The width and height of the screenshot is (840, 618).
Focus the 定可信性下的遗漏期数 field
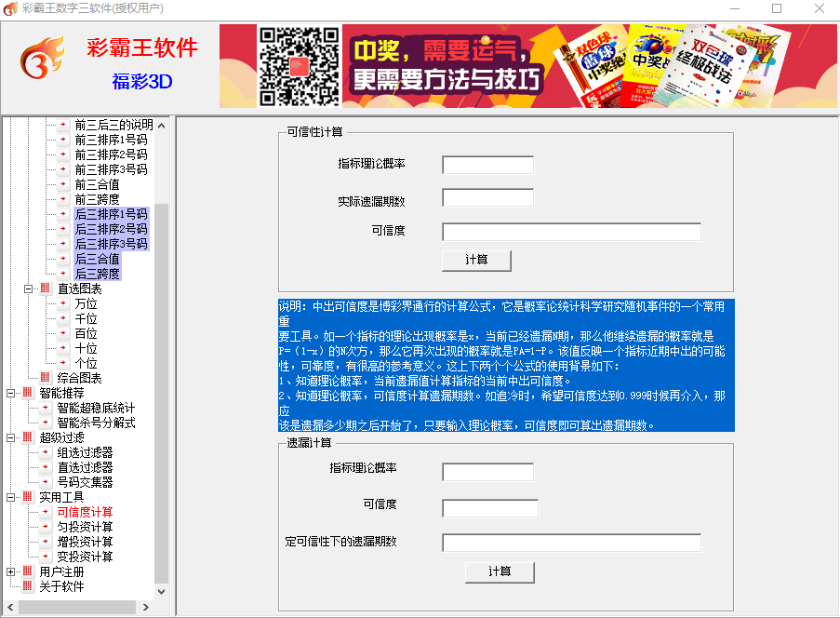tap(571, 543)
